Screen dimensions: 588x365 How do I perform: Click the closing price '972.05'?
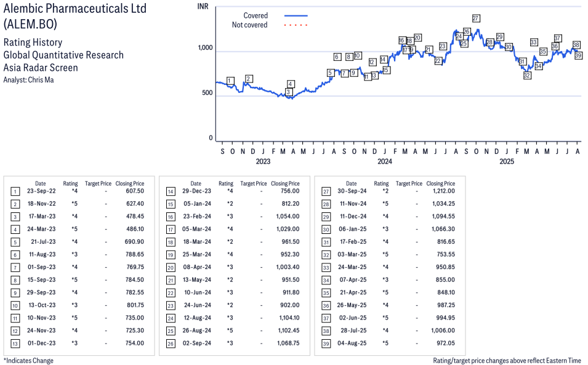446,343
